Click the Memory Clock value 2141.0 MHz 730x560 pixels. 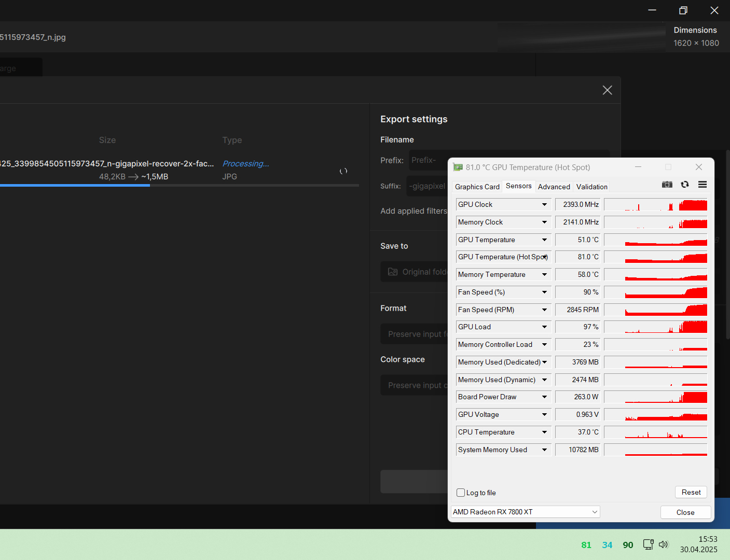(x=578, y=222)
